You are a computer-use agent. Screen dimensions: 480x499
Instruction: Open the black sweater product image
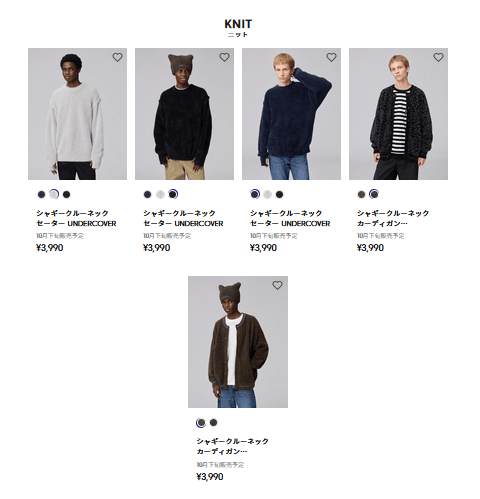point(184,114)
